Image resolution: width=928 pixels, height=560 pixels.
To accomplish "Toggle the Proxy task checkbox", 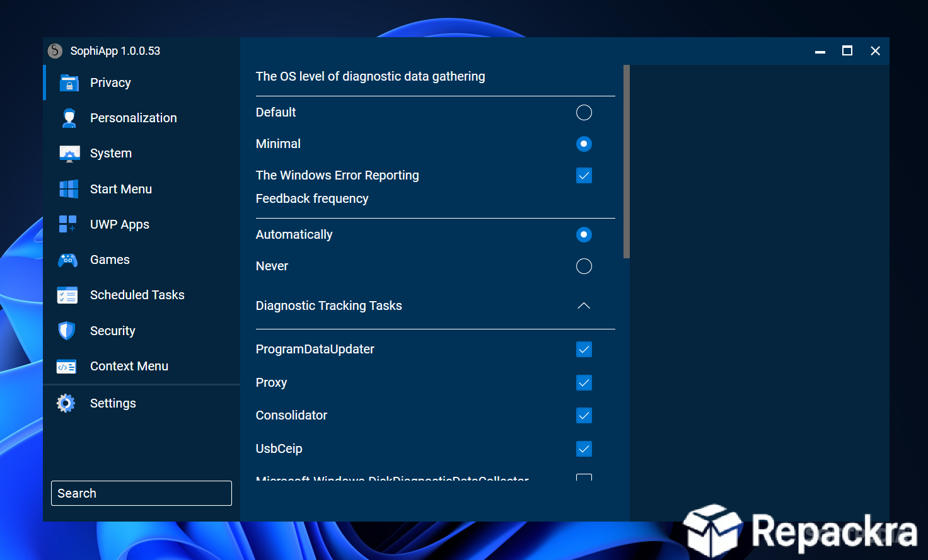I will 584,383.
